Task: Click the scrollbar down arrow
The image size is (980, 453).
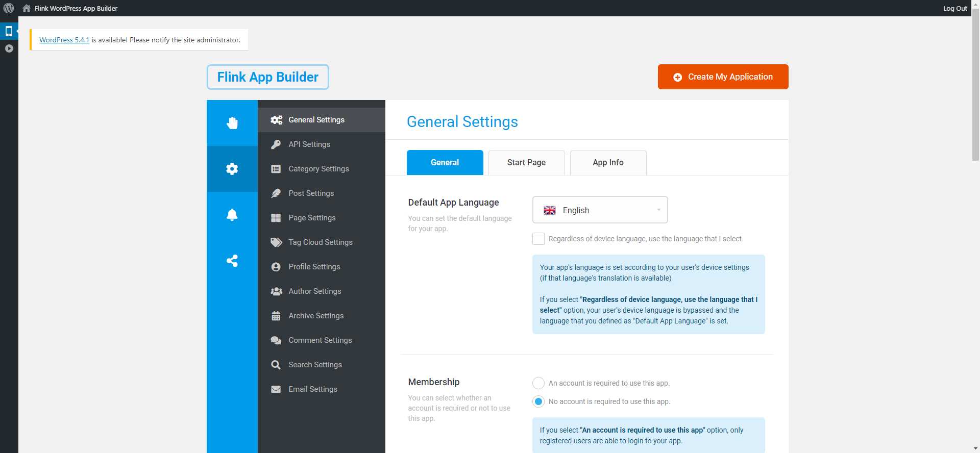Action: point(975,449)
